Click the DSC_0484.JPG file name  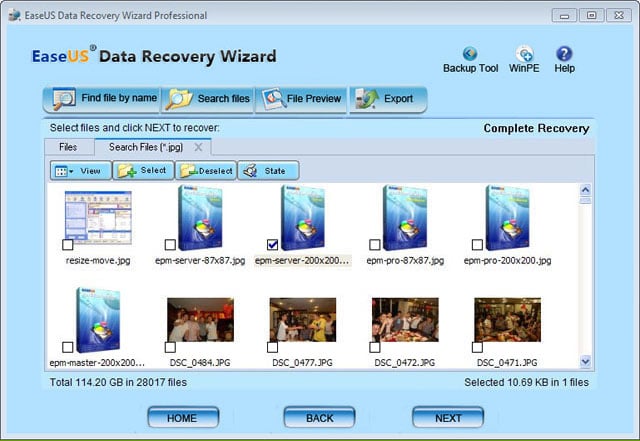(x=200, y=363)
